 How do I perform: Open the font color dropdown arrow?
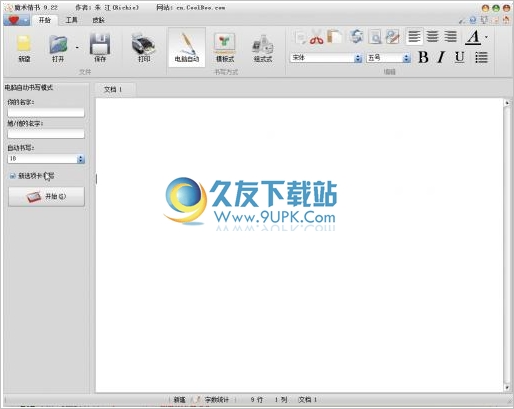pos(486,37)
